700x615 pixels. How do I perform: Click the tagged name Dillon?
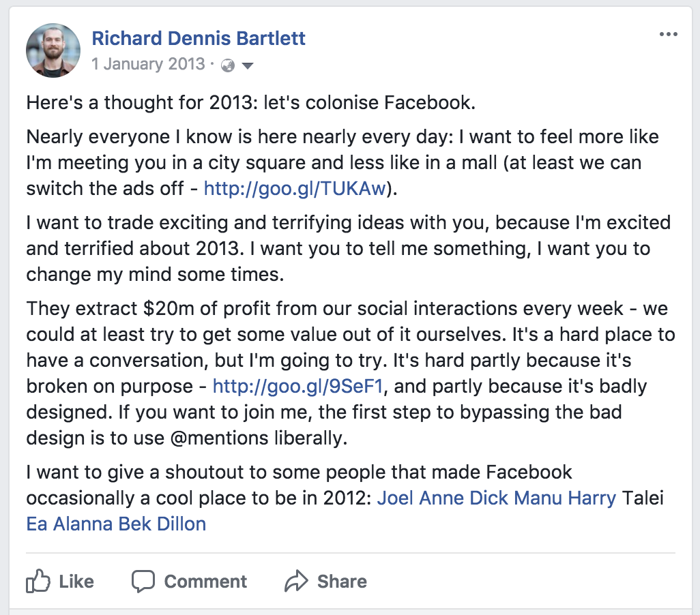181,524
